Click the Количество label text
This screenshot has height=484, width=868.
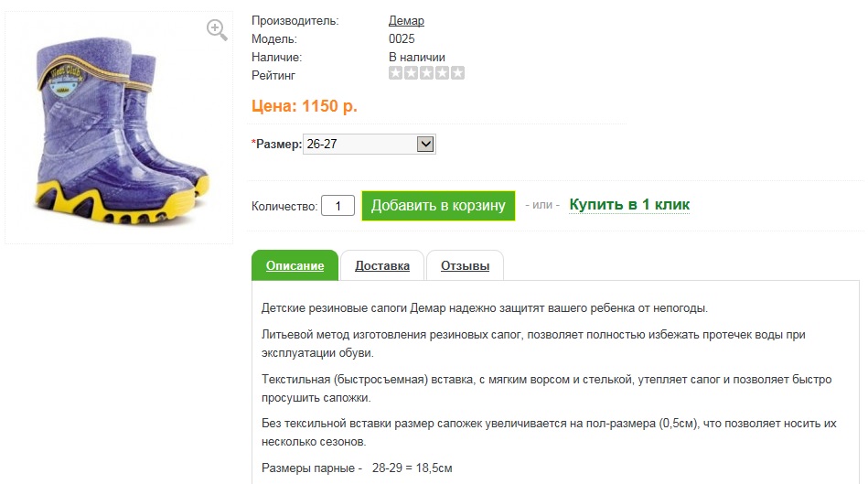[284, 206]
